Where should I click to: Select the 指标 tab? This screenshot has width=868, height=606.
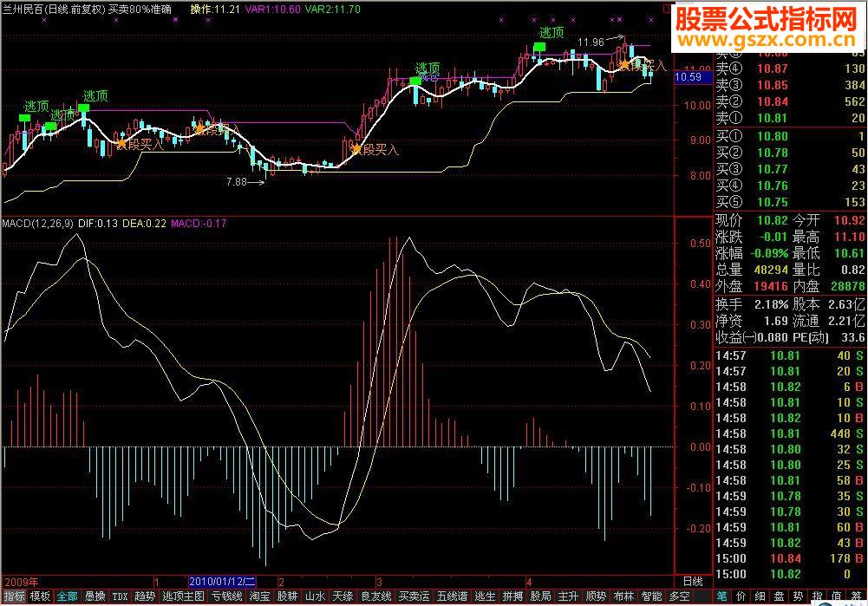[15, 596]
